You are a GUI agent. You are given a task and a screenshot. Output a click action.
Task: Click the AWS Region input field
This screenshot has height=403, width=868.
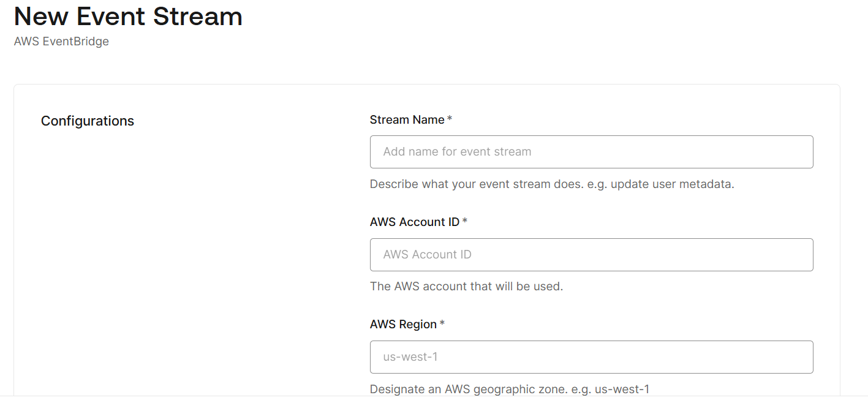point(591,356)
